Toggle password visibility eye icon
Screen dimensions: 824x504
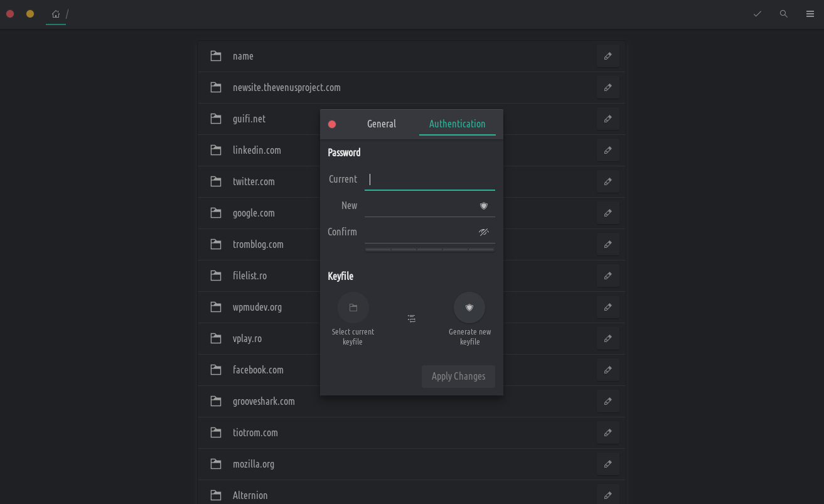(484, 232)
